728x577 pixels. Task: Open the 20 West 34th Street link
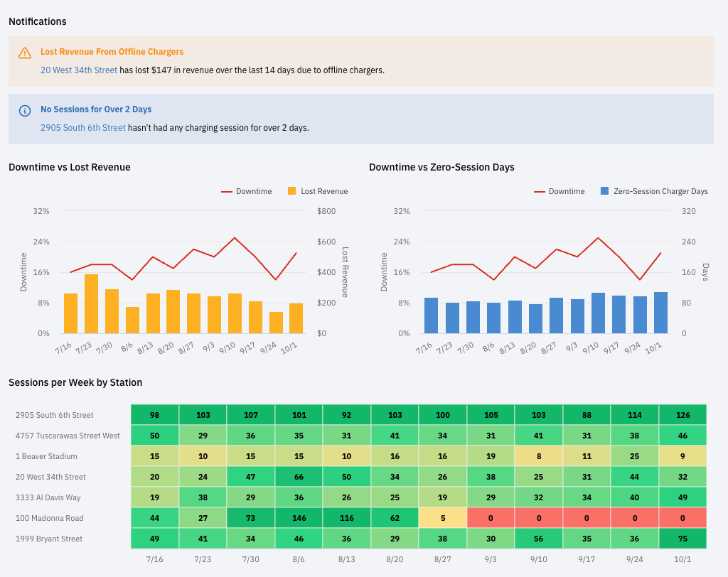pyautogui.click(x=79, y=70)
